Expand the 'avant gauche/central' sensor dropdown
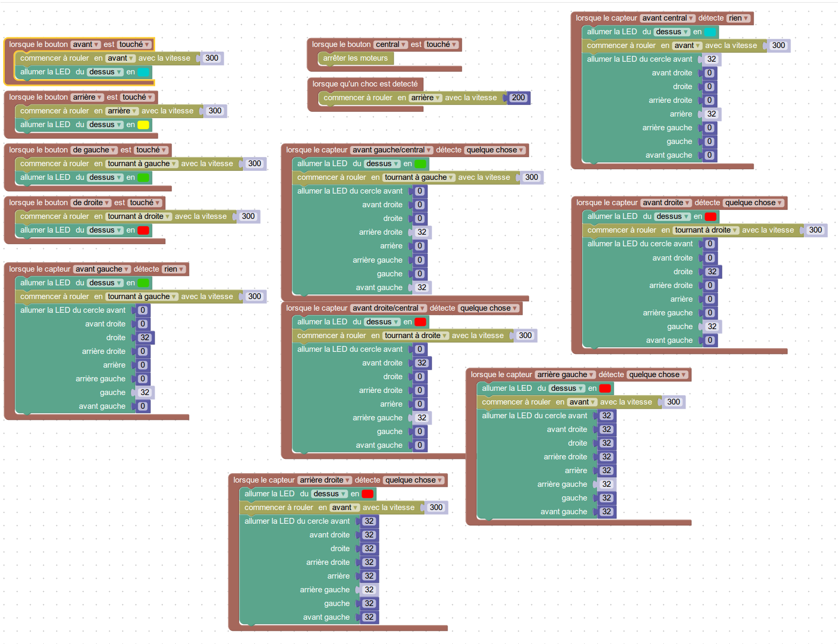 (392, 150)
